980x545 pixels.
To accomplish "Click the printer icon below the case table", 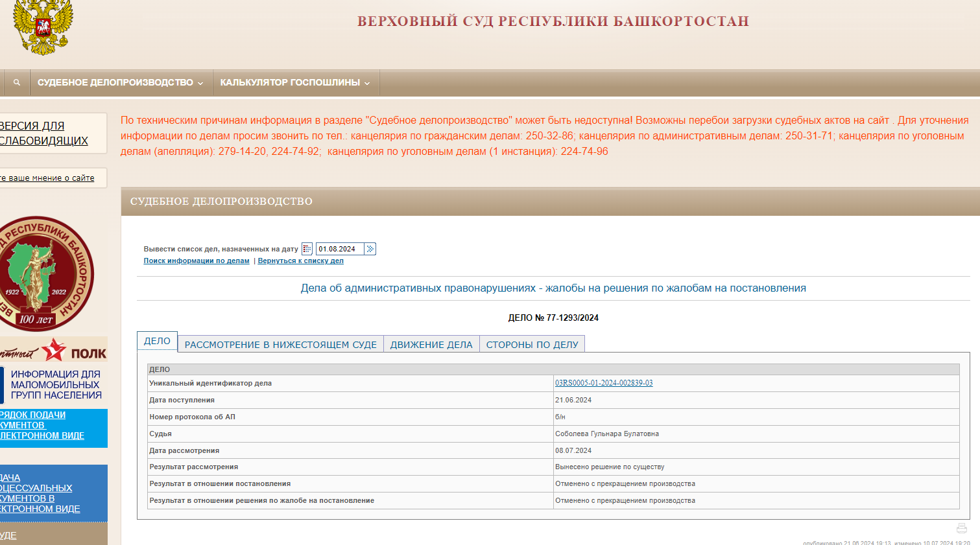I will (x=961, y=528).
